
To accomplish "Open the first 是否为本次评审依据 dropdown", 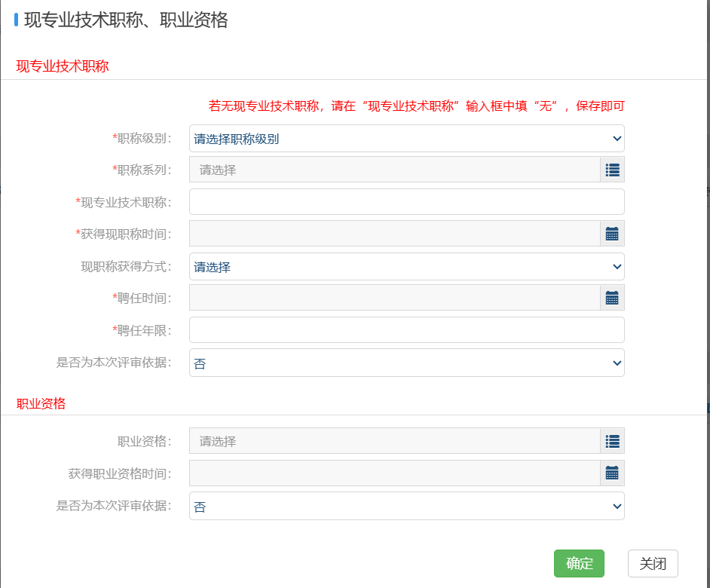I will 407,363.
